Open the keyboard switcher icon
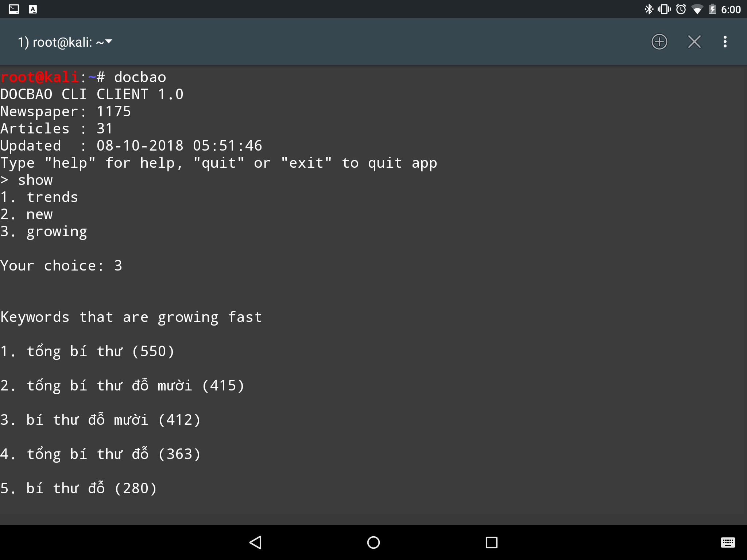Viewport: 747px width, 560px height. (728, 542)
